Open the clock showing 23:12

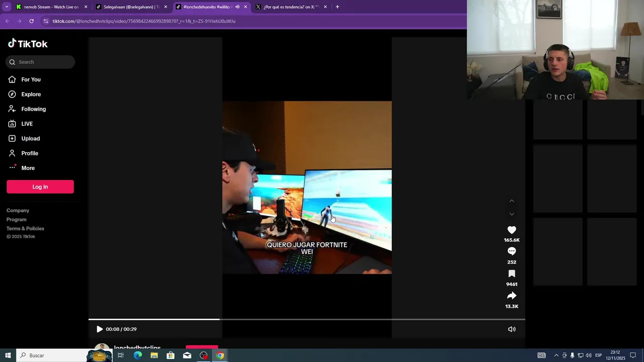(615, 355)
